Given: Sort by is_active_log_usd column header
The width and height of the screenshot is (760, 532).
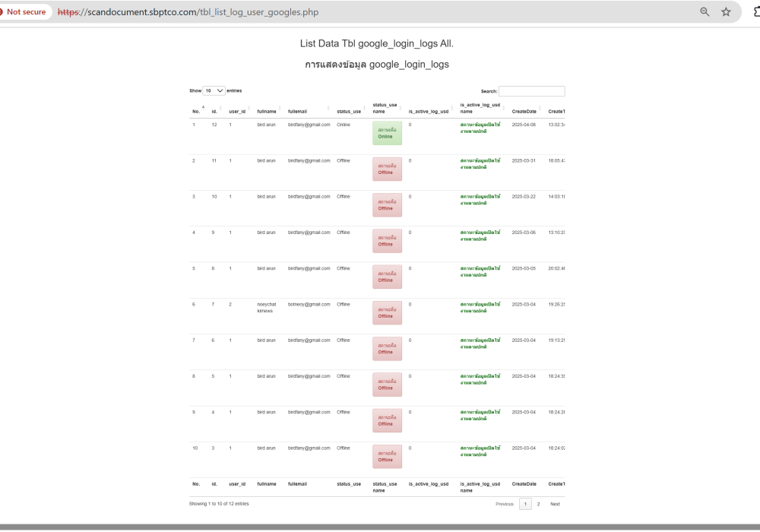Looking at the screenshot, I should [x=428, y=111].
